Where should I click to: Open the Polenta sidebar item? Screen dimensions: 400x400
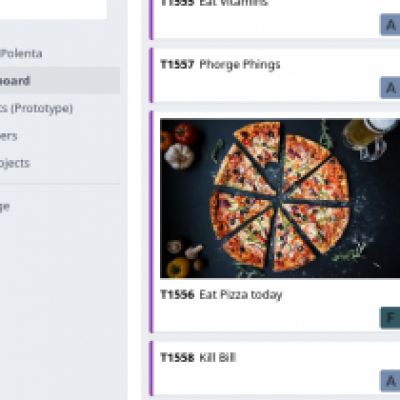click(x=21, y=53)
